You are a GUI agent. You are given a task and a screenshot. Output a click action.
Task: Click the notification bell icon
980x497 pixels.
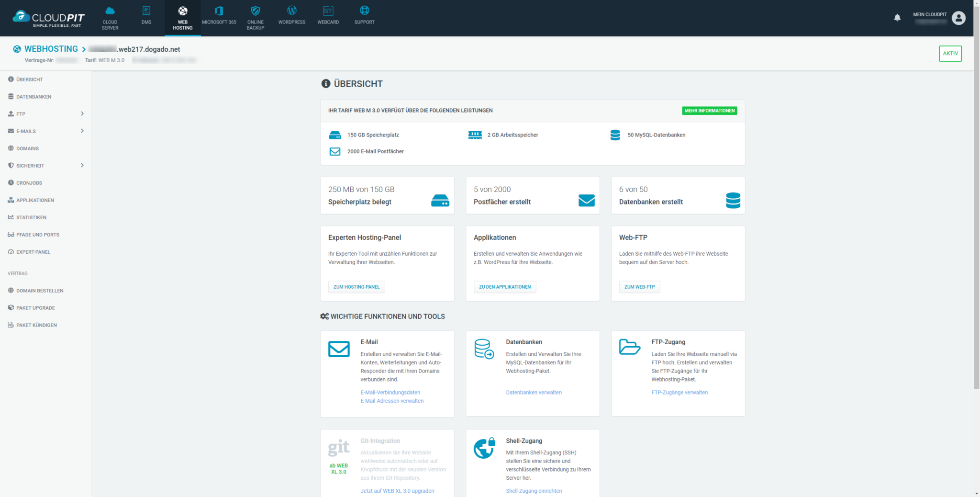(897, 18)
